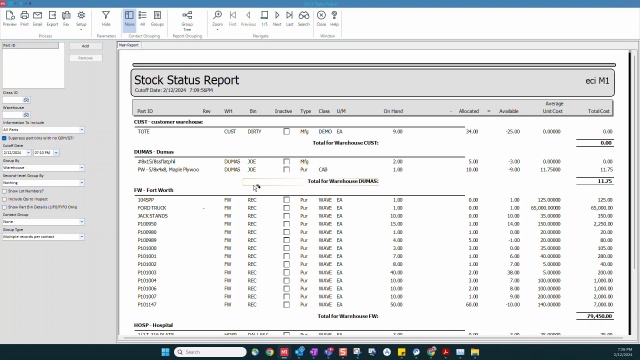640x360 pixels.
Task: Expand the Group By dropdown
Action: point(82,168)
